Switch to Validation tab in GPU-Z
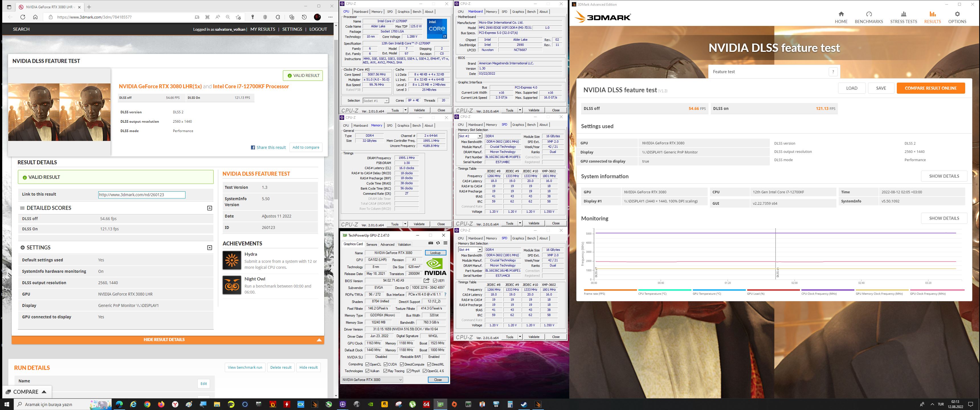 pyautogui.click(x=404, y=245)
